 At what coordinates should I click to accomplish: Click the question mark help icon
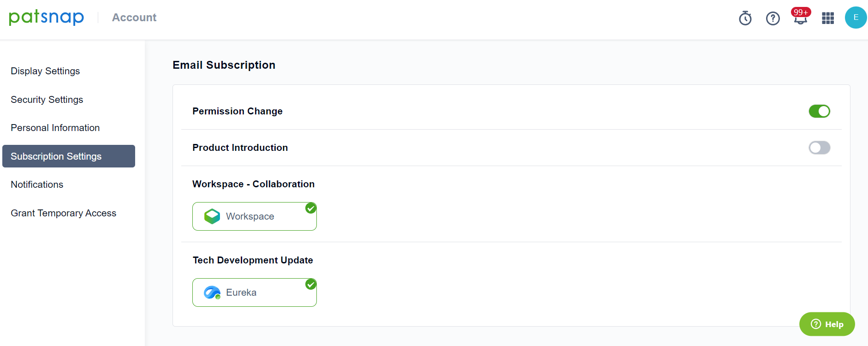(773, 18)
